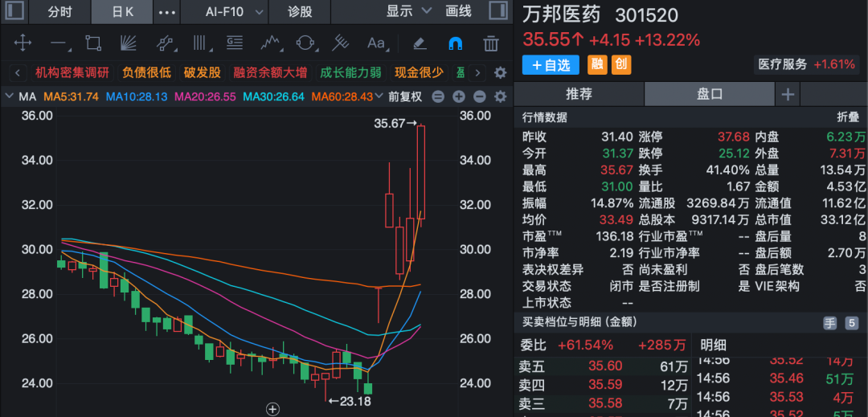The width and height of the screenshot is (868, 417).
Task: Click the 现金很少 tag
Action: click(419, 72)
